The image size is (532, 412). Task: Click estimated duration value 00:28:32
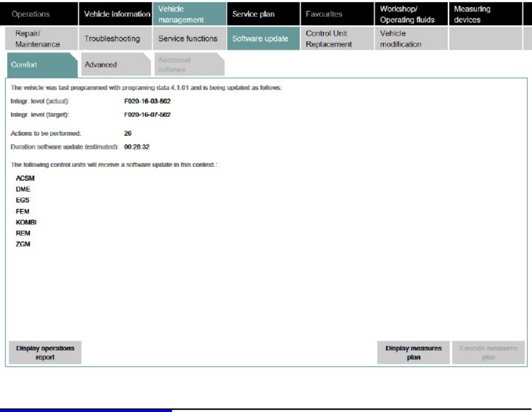(137, 147)
